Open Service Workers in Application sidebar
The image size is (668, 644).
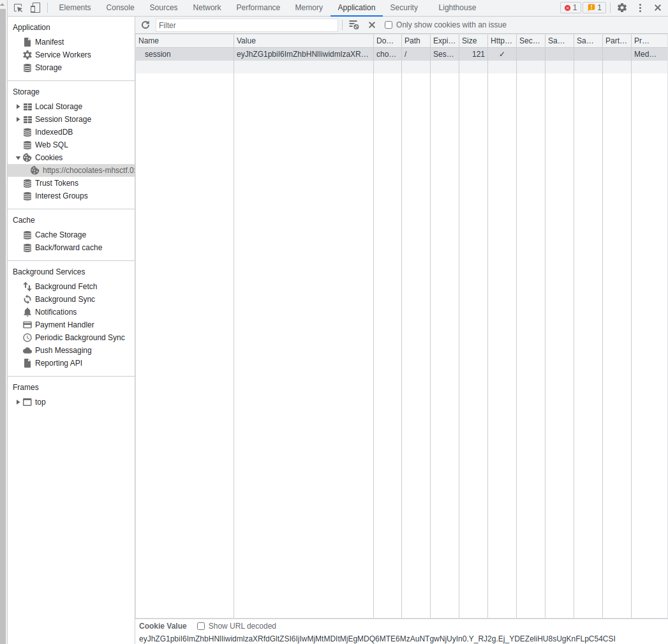63,54
